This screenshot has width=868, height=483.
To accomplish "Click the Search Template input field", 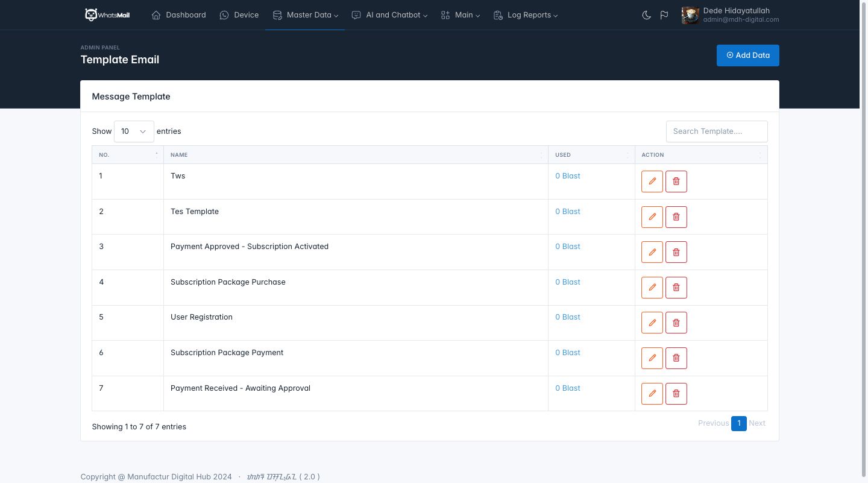I will tap(716, 131).
